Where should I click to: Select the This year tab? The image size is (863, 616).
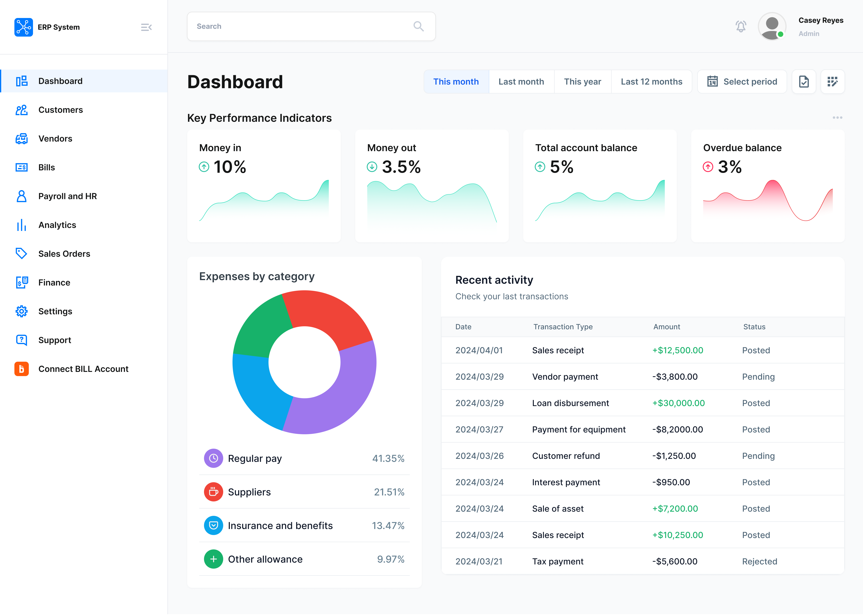pos(582,82)
